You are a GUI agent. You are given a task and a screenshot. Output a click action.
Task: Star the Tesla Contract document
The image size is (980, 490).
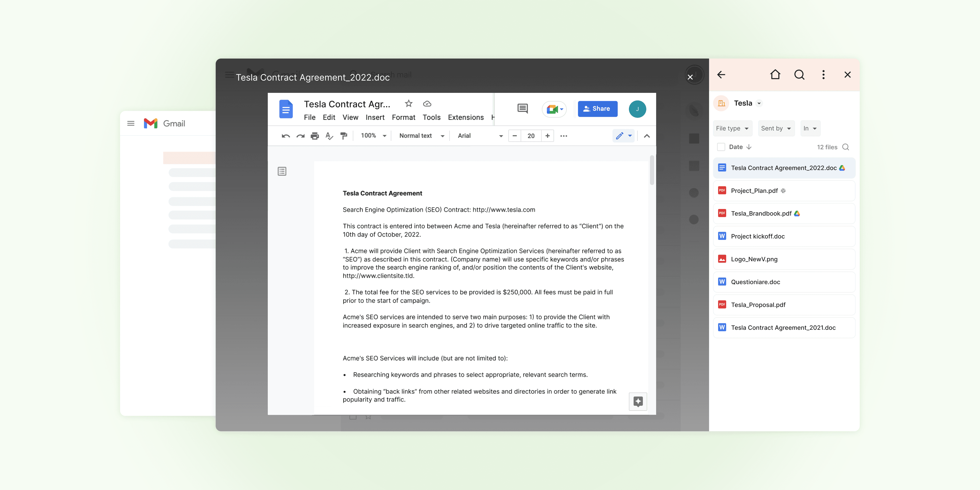click(409, 103)
